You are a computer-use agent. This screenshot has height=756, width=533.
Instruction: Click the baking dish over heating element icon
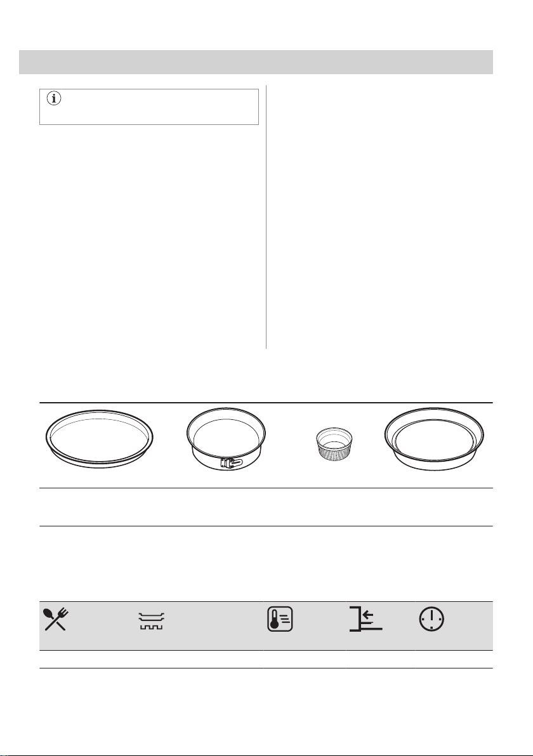152,622
